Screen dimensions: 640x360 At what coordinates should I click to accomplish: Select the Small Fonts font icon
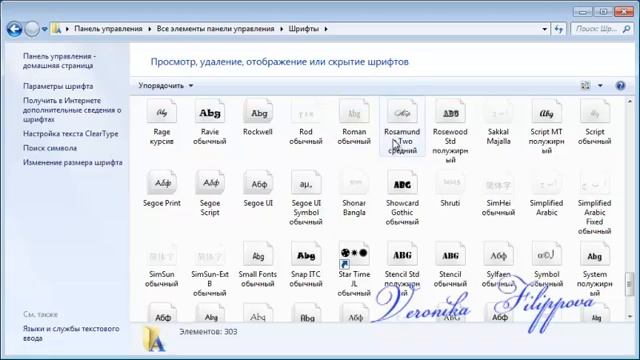258,254
